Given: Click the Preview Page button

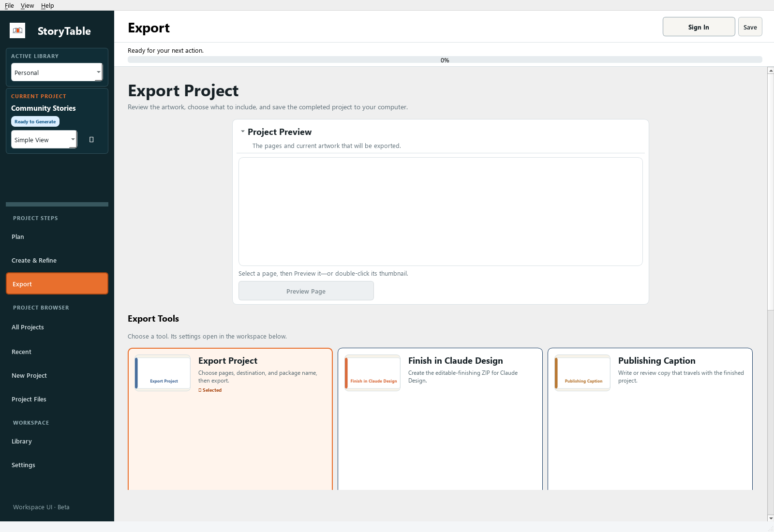Looking at the screenshot, I should click(x=306, y=291).
